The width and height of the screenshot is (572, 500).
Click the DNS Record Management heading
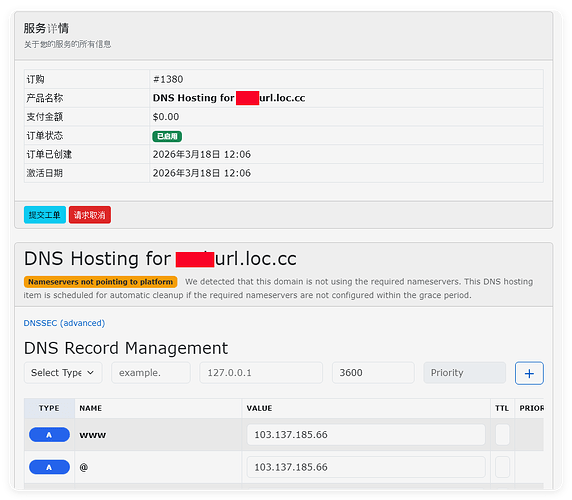point(126,348)
